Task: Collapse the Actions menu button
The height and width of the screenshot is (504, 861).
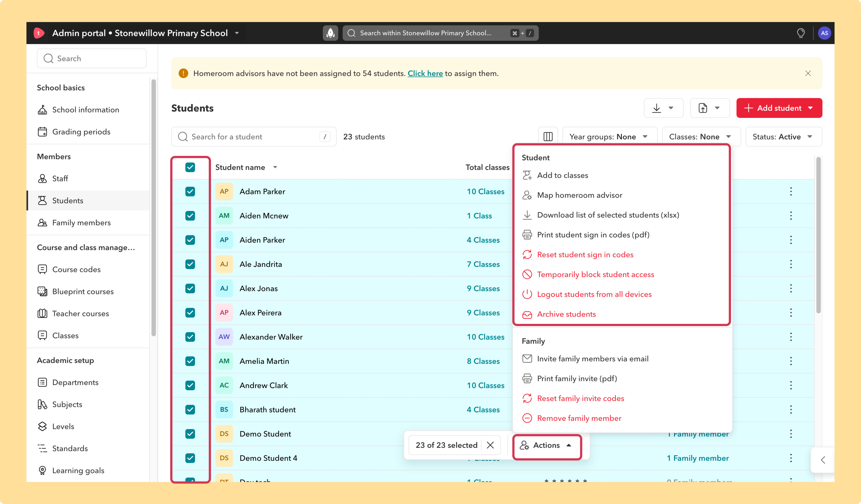Action: (x=547, y=445)
